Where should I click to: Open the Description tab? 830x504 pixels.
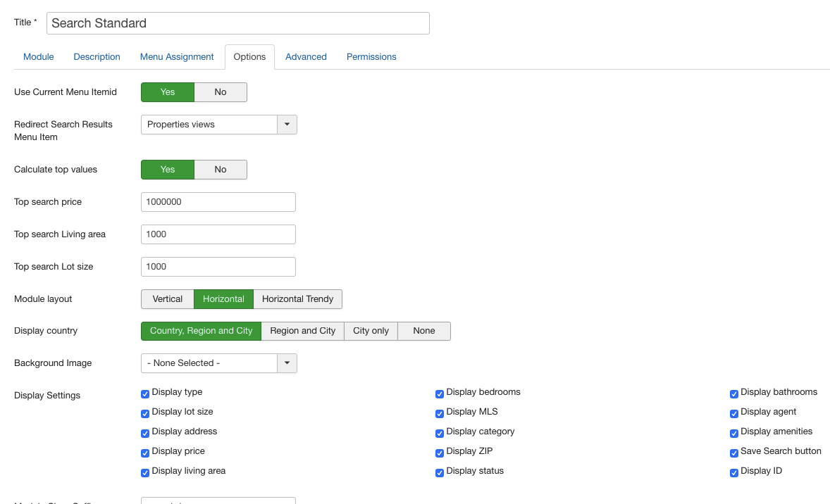[97, 57]
